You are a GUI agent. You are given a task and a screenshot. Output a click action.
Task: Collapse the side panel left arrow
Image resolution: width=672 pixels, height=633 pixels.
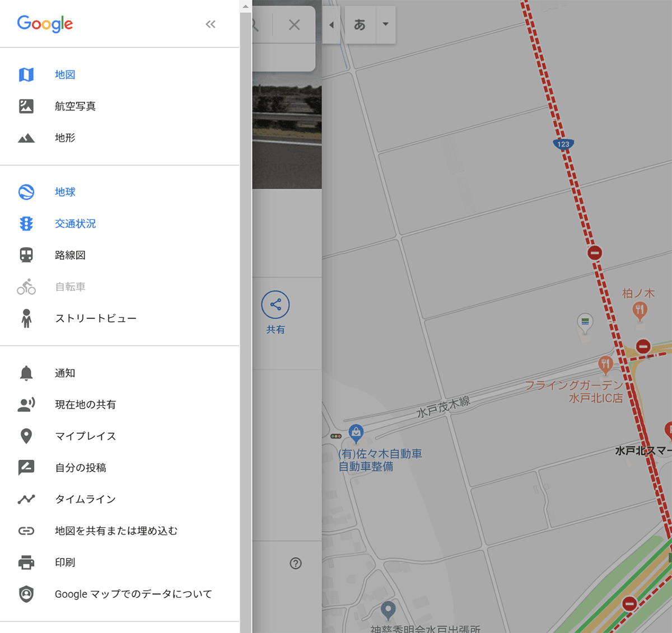point(332,25)
